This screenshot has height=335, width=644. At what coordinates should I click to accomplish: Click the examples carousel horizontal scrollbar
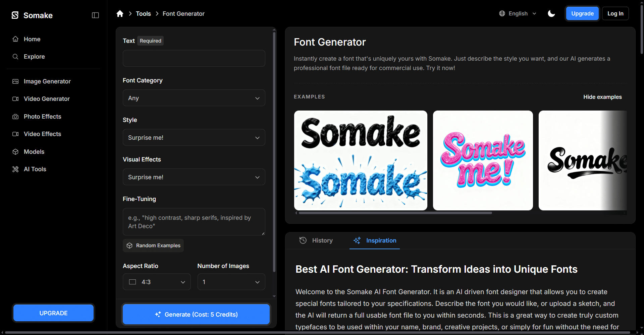[x=395, y=213]
